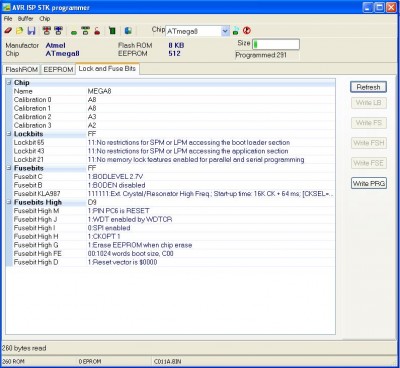Click the Write FS button
Image resolution: width=400 pixels, height=368 pixels.
[x=369, y=123]
